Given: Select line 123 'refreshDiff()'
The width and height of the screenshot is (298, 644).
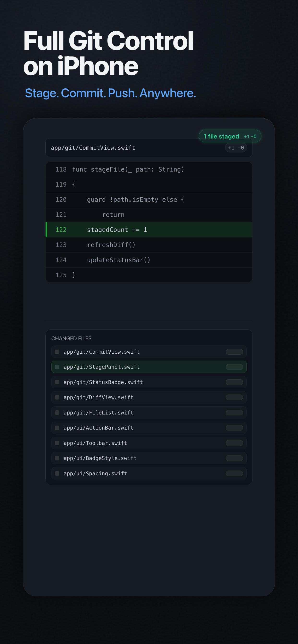Looking at the screenshot, I should [x=149, y=245].
